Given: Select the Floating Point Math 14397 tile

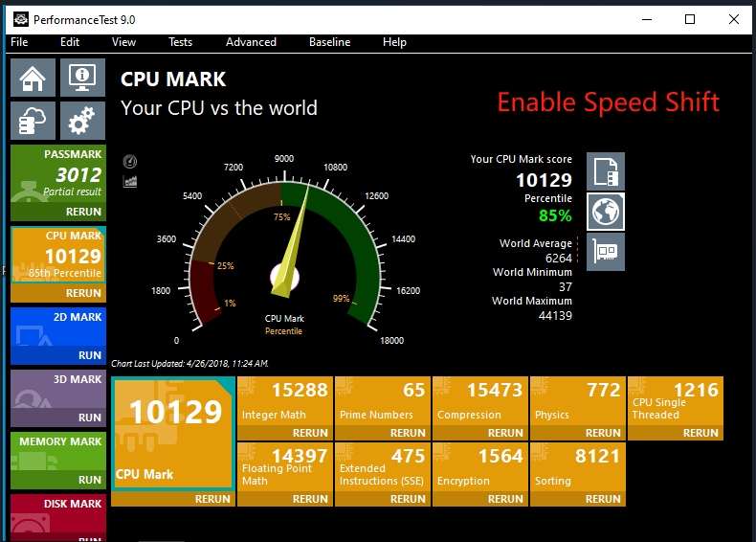Looking at the screenshot, I should pyautogui.click(x=285, y=467).
